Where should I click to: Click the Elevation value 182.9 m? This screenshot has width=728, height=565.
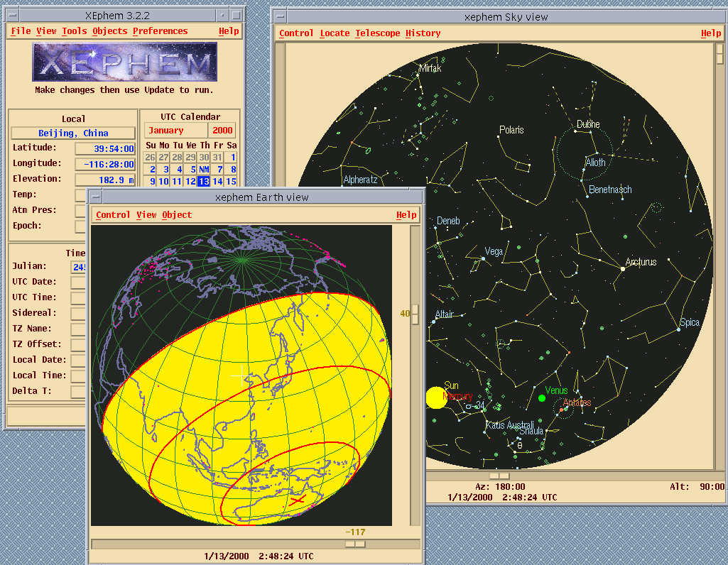105,180
